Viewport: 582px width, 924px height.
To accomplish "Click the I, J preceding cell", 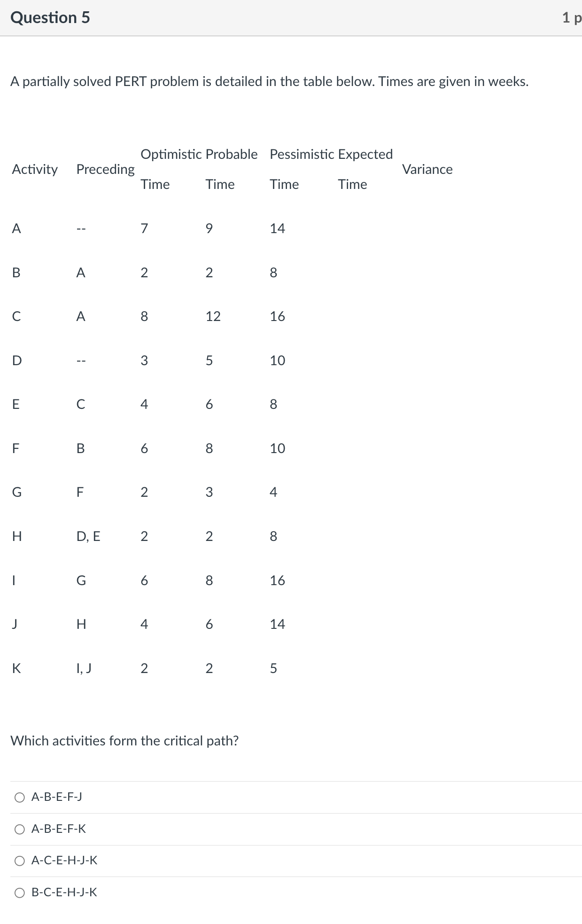I will [83, 668].
